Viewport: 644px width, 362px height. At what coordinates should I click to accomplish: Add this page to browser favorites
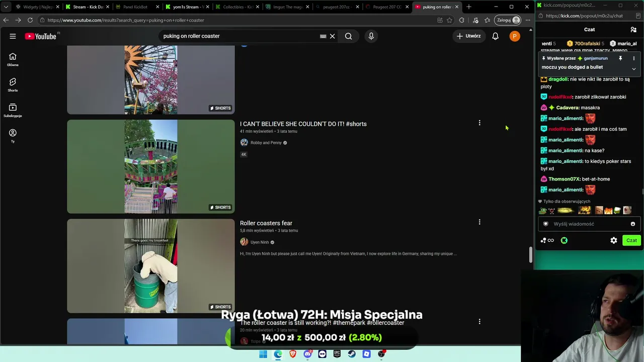click(449, 20)
